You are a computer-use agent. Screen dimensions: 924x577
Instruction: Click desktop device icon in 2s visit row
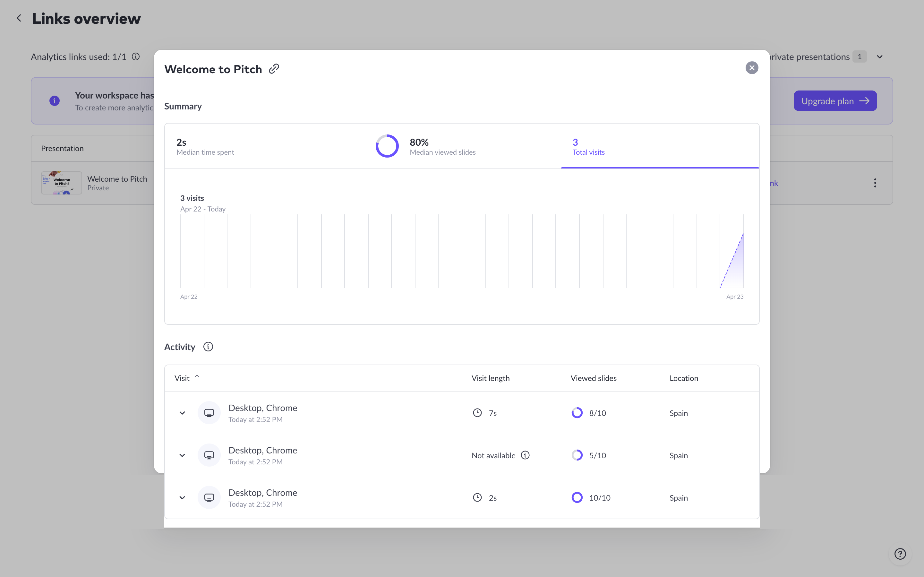pos(209,498)
